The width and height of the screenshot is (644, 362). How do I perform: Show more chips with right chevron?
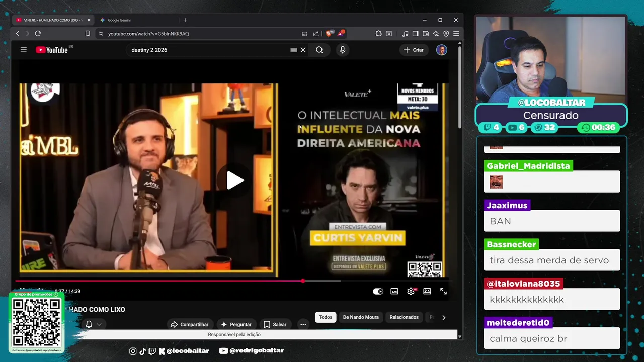(443, 317)
